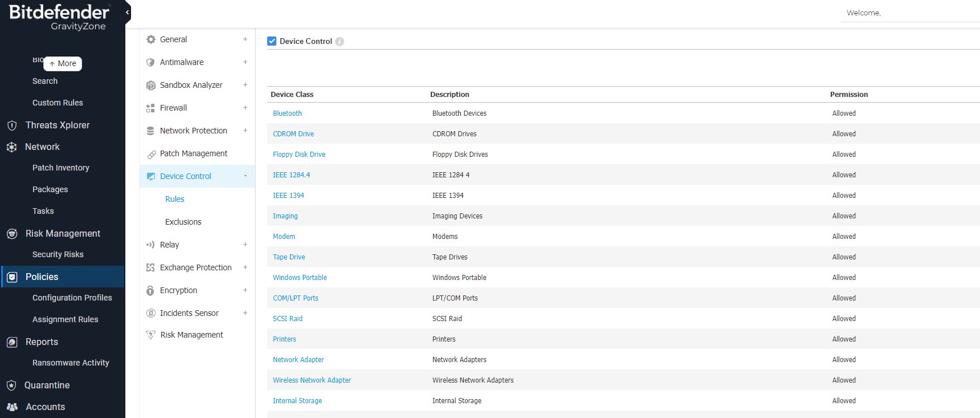The height and width of the screenshot is (418, 980).
Task: Go to Configuration Profiles
Action: pyautogui.click(x=72, y=298)
